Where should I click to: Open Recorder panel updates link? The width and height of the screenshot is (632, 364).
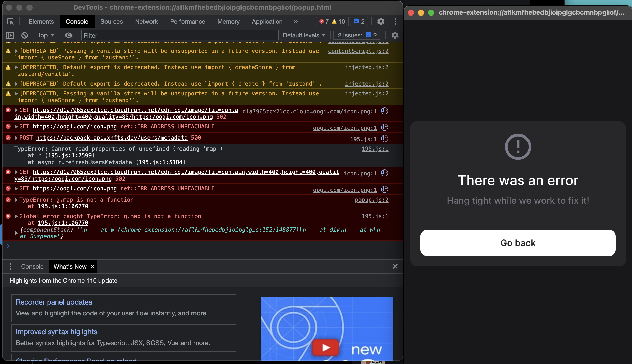coord(54,302)
